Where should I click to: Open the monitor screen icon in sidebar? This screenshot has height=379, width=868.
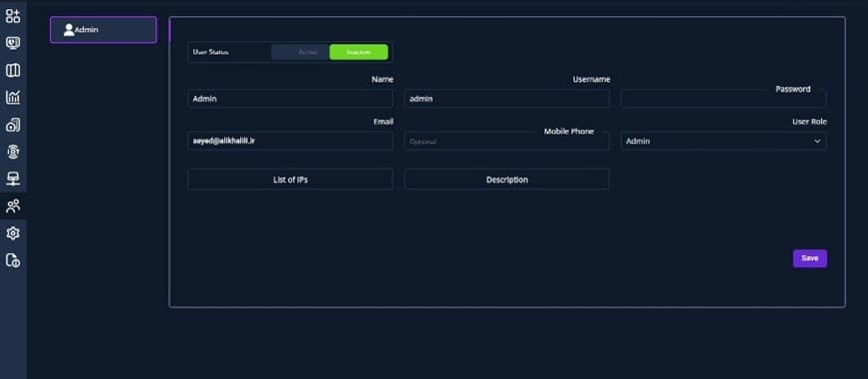tap(13, 43)
